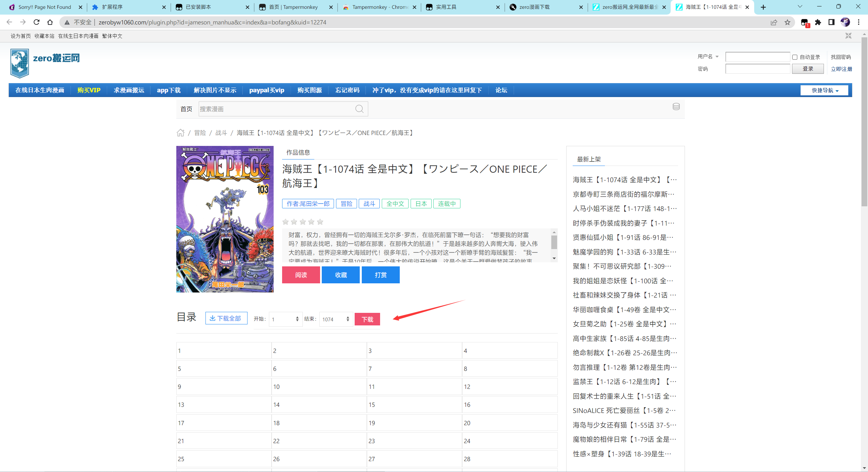
Task: Click the 打赏 button
Action: tap(380, 275)
